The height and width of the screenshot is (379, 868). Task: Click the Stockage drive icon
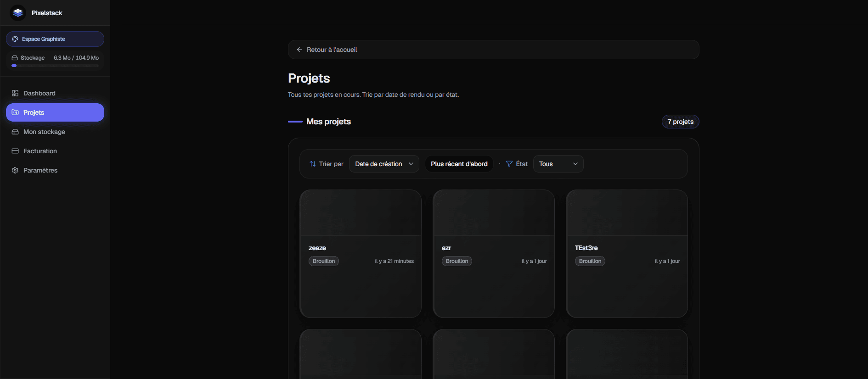point(15,58)
